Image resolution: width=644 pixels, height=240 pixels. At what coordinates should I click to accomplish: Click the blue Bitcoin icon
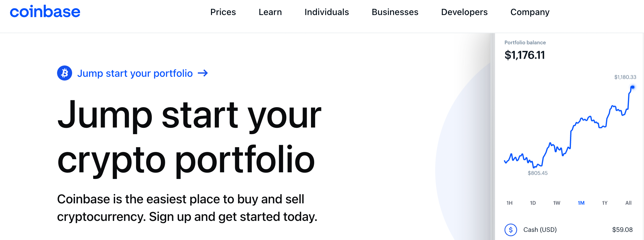[x=65, y=73]
